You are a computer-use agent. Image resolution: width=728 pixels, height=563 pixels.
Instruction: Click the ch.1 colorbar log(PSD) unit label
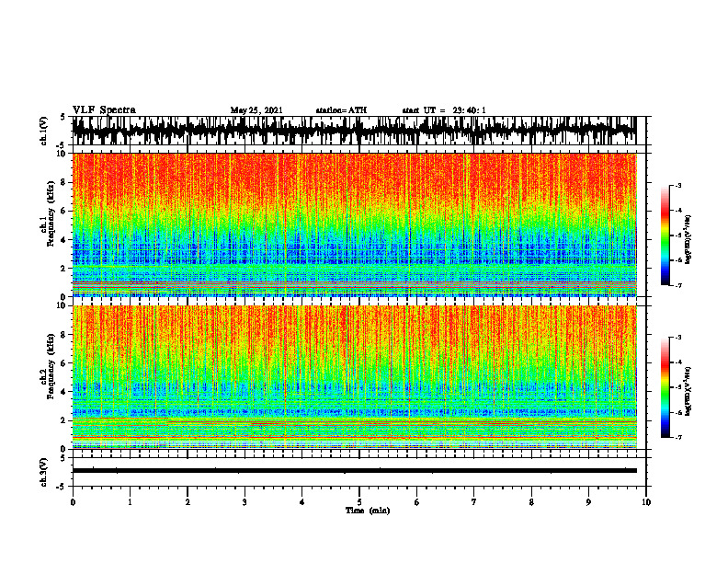pyautogui.click(x=688, y=240)
